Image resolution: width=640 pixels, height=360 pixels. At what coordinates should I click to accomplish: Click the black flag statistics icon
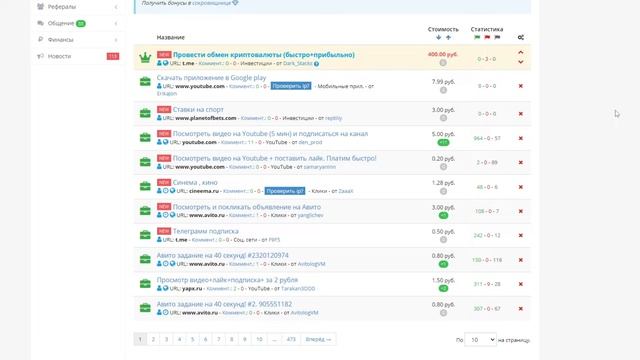point(497,37)
